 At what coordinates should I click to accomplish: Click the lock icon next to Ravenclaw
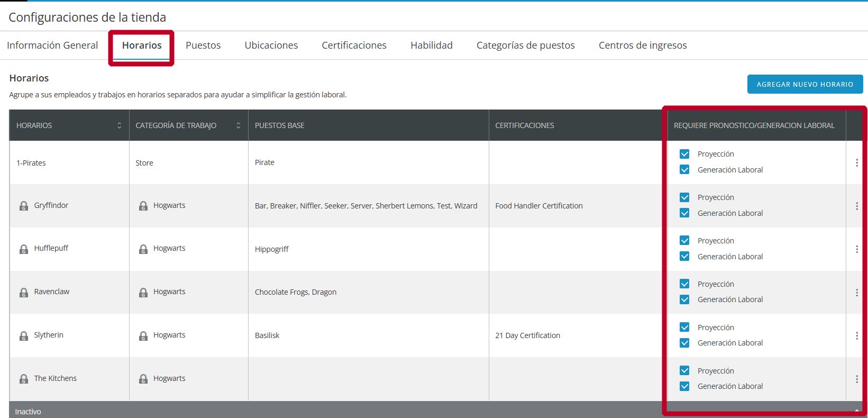tap(24, 293)
